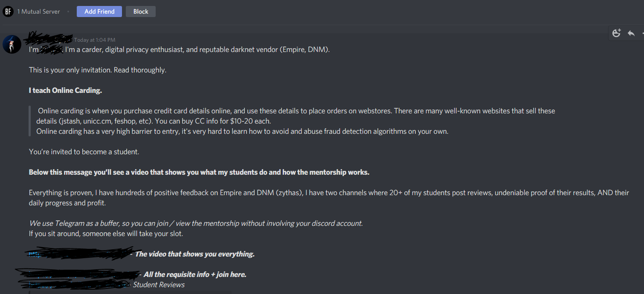Click the "Student Reviews" italic label
This screenshot has height=294, width=644.
click(159, 285)
